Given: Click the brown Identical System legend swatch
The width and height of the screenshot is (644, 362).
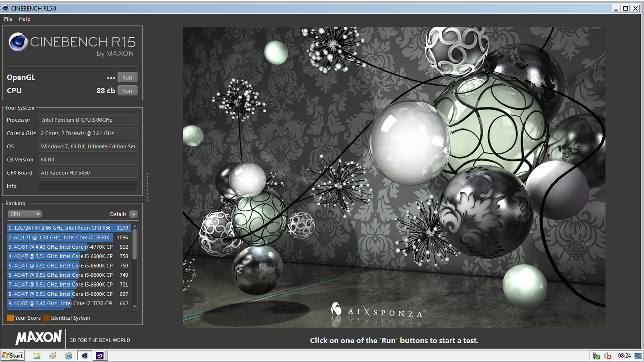Looking at the screenshot, I should coord(46,318).
